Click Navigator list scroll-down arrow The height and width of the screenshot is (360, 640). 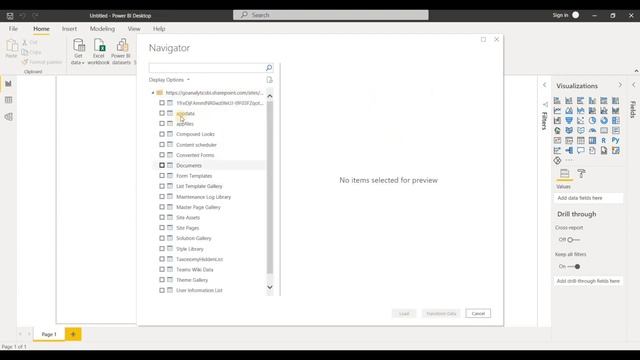click(x=270, y=287)
